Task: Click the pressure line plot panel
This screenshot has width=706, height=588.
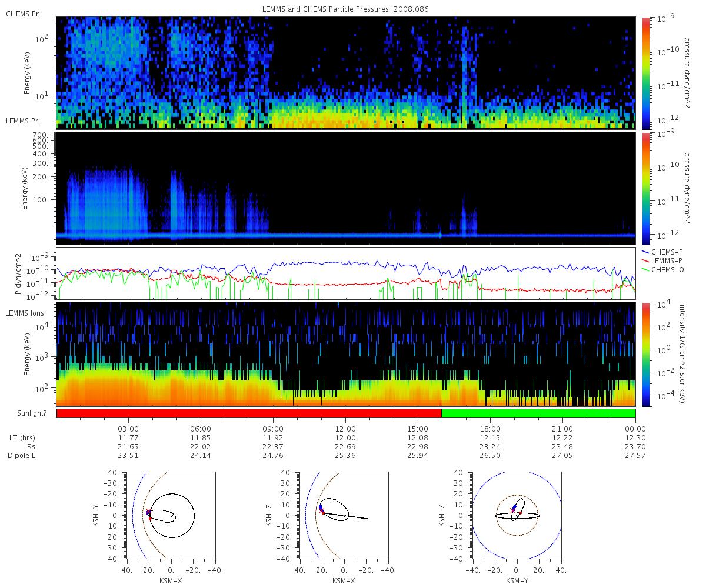Action: pyautogui.click(x=346, y=273)
